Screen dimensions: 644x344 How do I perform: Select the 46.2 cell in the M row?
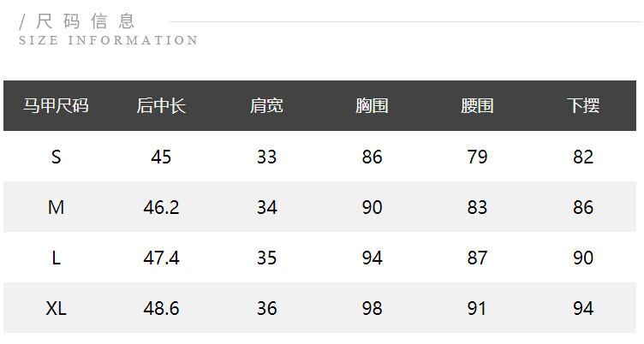pos(161,207)
